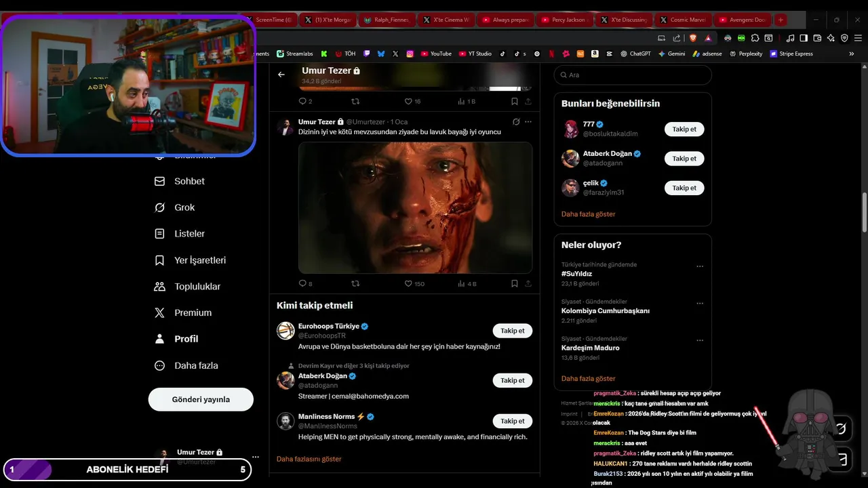Follow Ataberk Doğan in Bunları beğenebilirsin
868x488 pixels.
tap(684, 159)
